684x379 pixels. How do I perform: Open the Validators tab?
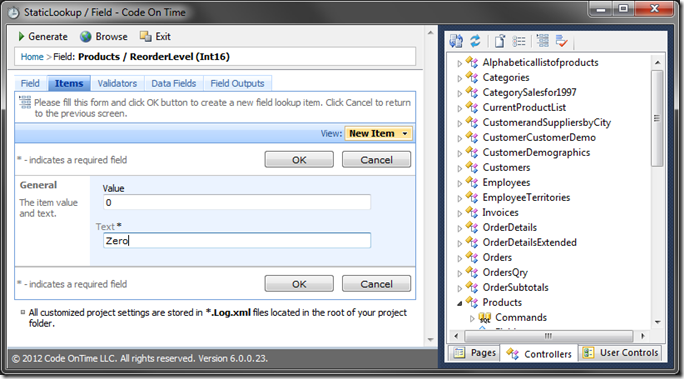point(117,83)
